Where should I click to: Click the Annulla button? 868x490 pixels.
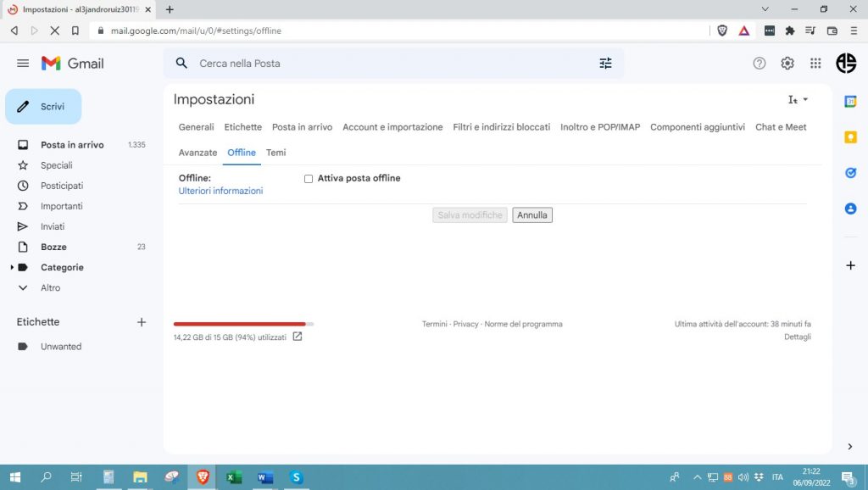[531, 215]
